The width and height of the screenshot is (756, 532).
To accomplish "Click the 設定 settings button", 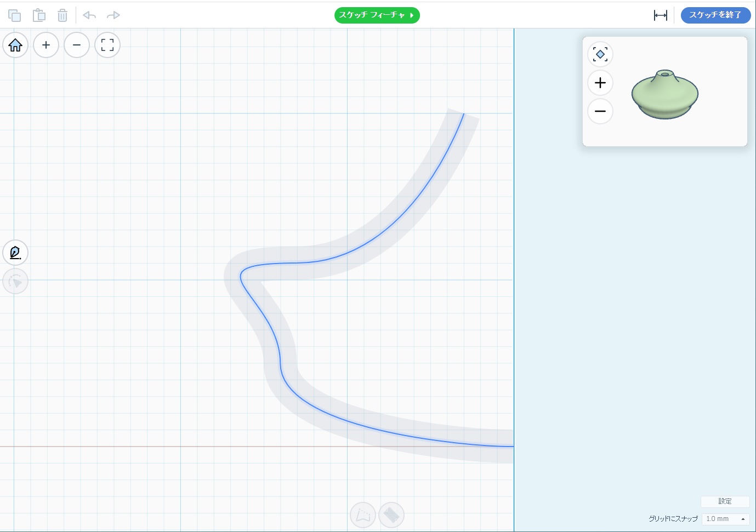I will pos(725,501).
